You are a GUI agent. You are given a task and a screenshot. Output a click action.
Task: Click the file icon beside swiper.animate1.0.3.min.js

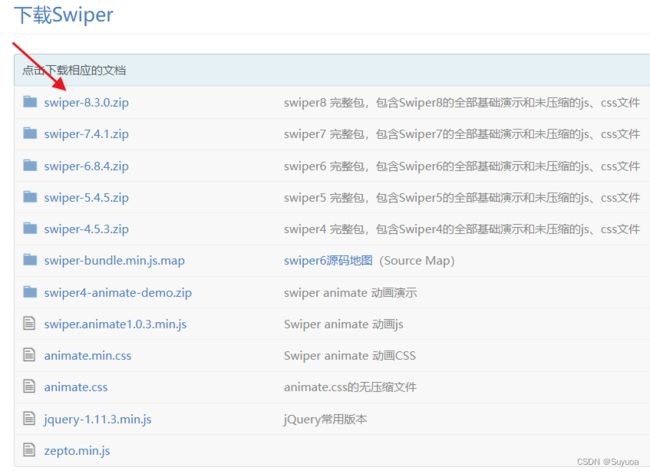tap(29, 323)
